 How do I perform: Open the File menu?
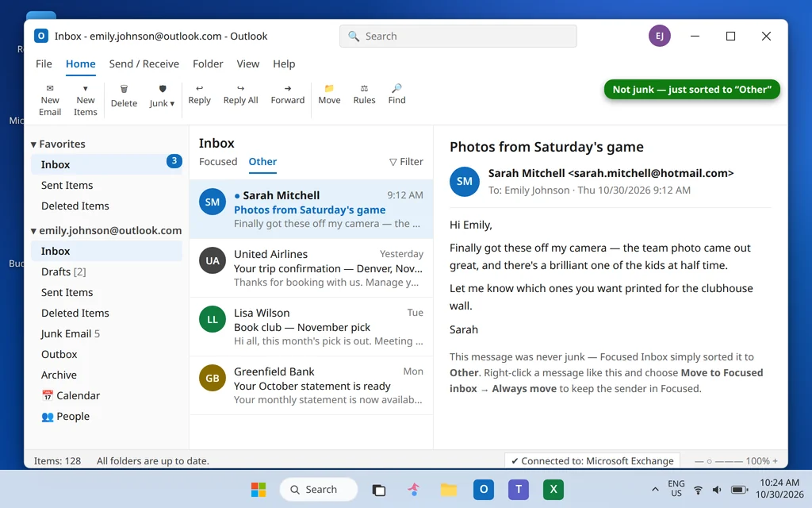pyautogui.click(x=44, y=63)
